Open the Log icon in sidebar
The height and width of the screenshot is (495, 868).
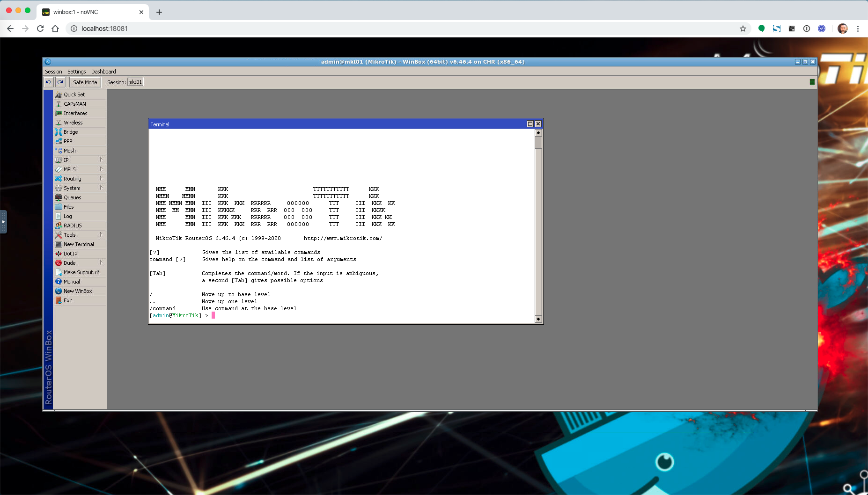tap(59, 216)
